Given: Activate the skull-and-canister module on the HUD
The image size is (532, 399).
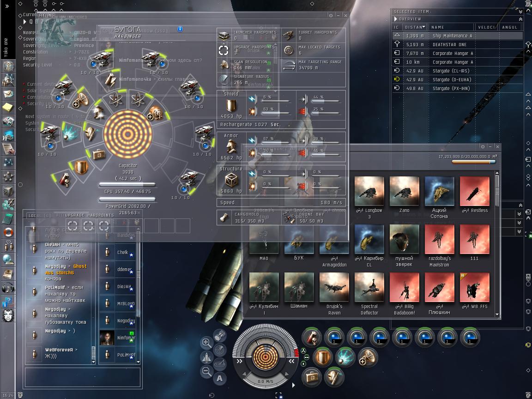Looking at the screenshot, I should tap(311, 337).
